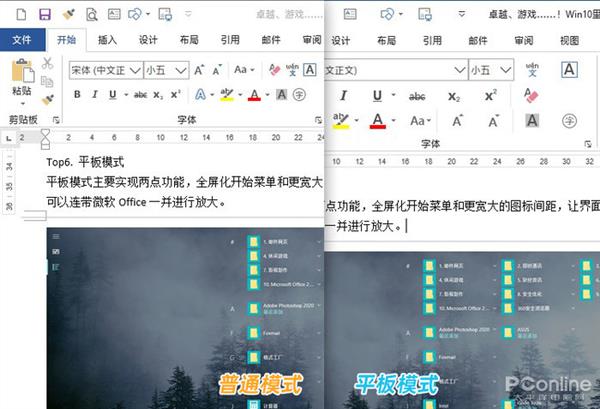The width and height of the screenshot is (600, 409).
Task: Toggle strikethrough in right window
Action: pyautogui.click(x=417, y=96)
